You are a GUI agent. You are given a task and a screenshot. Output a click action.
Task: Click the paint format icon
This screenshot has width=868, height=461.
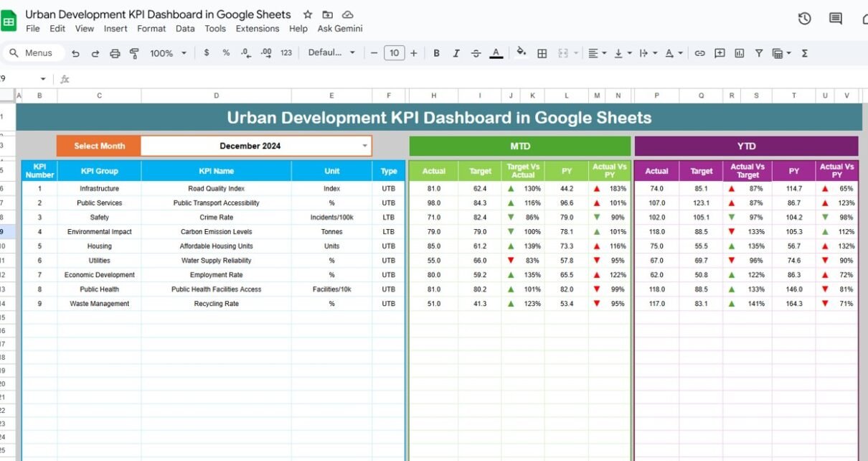pos(133,53)
